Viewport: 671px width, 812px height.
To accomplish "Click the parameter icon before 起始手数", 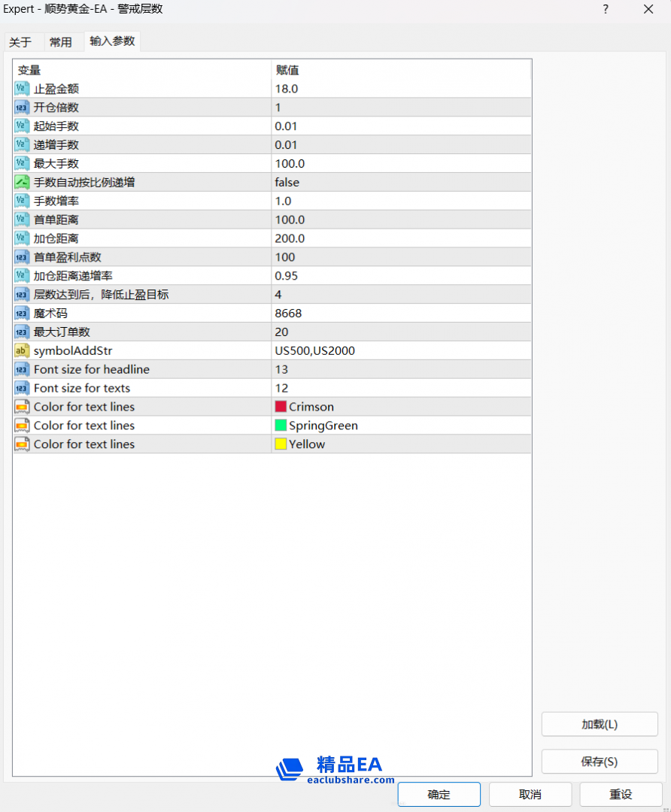I will click(x=20, y=126).
